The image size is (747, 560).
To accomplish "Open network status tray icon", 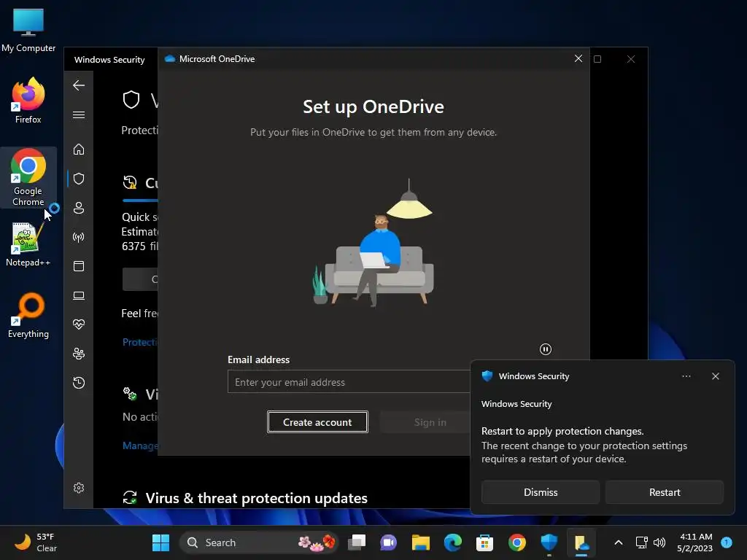I will coord(641,542).
